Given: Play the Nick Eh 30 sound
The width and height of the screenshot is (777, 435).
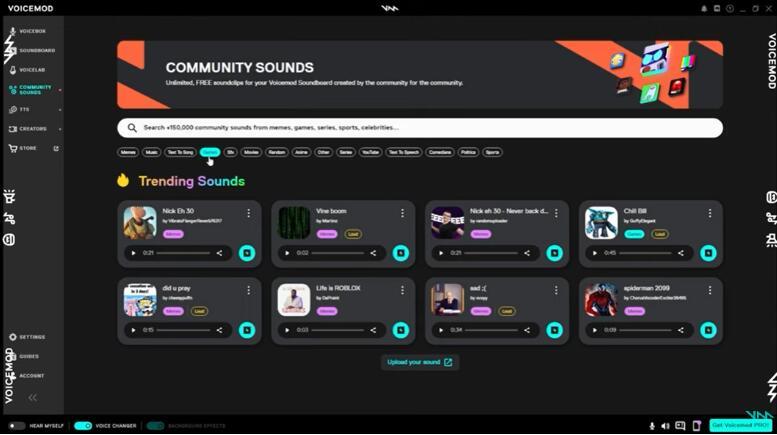Looking at the screenshot, I should coord(133,253).
